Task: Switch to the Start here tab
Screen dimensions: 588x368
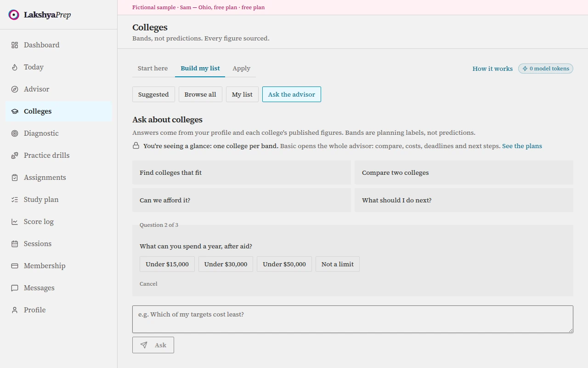Action: coord(153,68)
